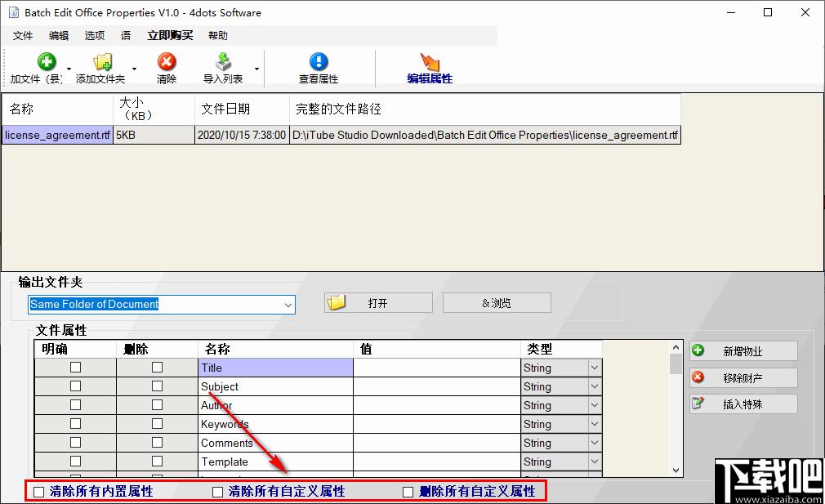The image size is (825, 504).
Task: Enable 删除所有自定义属性 checkbox
Action: tap(408, 492)
